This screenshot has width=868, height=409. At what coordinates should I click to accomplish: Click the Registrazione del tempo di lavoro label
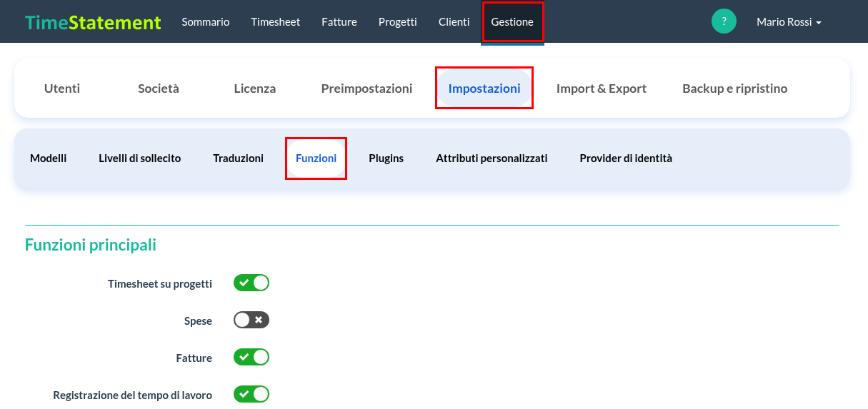pyautogui.click(x=133, y=395)
